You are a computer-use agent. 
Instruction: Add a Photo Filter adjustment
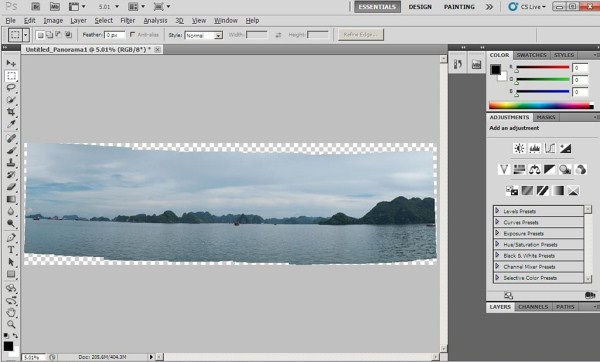coord(565,169)
